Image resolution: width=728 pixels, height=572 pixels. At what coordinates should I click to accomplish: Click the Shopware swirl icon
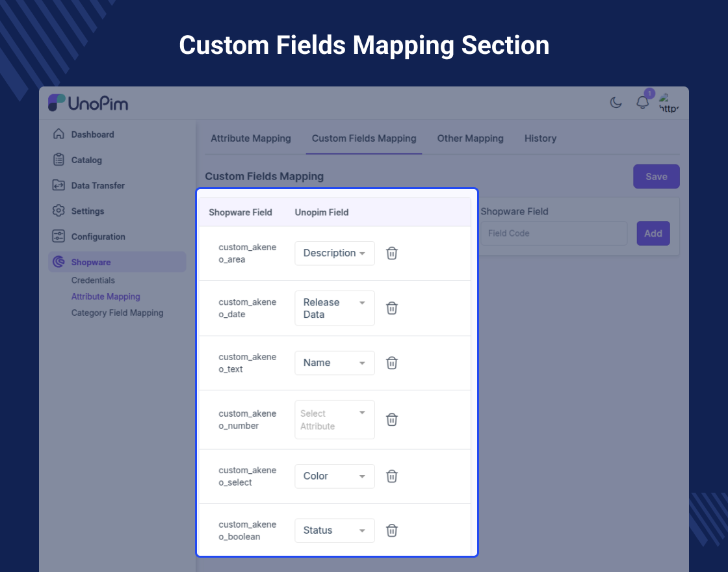58,262
